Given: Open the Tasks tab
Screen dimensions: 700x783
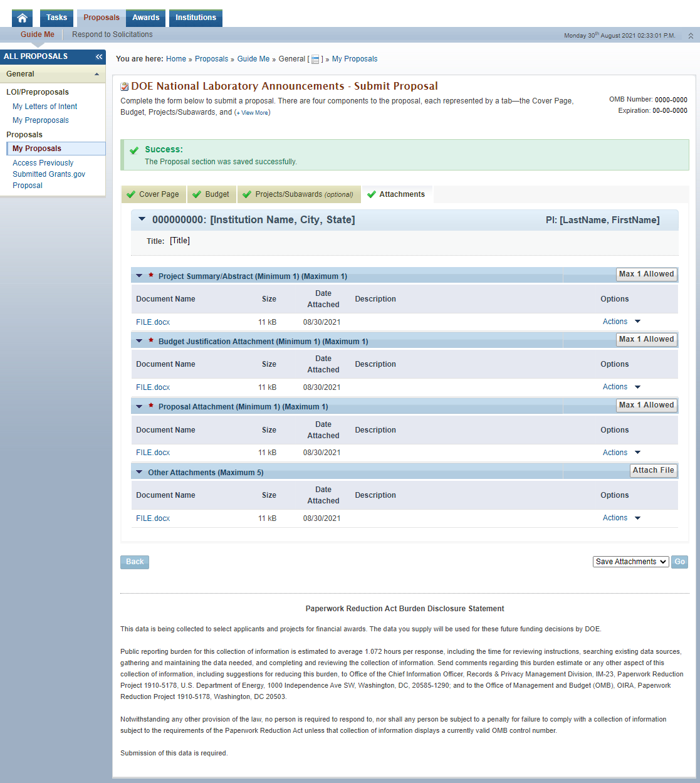Looking at the screenshot, I should pyautogui.click(x=56, y=18).
